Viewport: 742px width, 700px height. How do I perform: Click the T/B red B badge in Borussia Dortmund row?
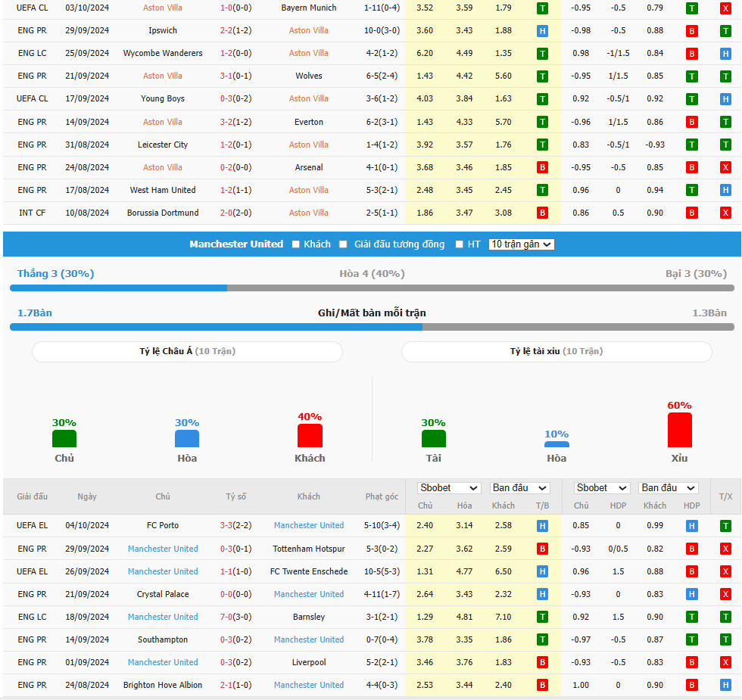click(542, 213)
